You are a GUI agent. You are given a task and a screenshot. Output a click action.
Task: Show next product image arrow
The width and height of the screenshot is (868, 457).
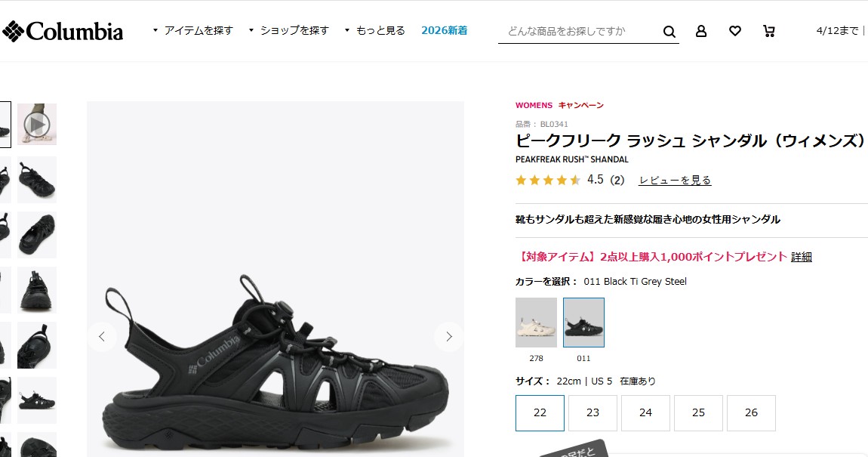[449, 336]
